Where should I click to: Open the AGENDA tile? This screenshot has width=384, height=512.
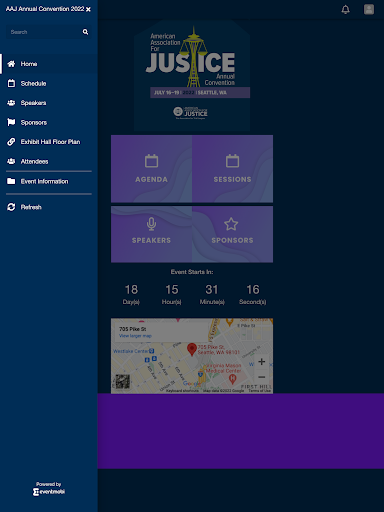(x=151, y=169)
